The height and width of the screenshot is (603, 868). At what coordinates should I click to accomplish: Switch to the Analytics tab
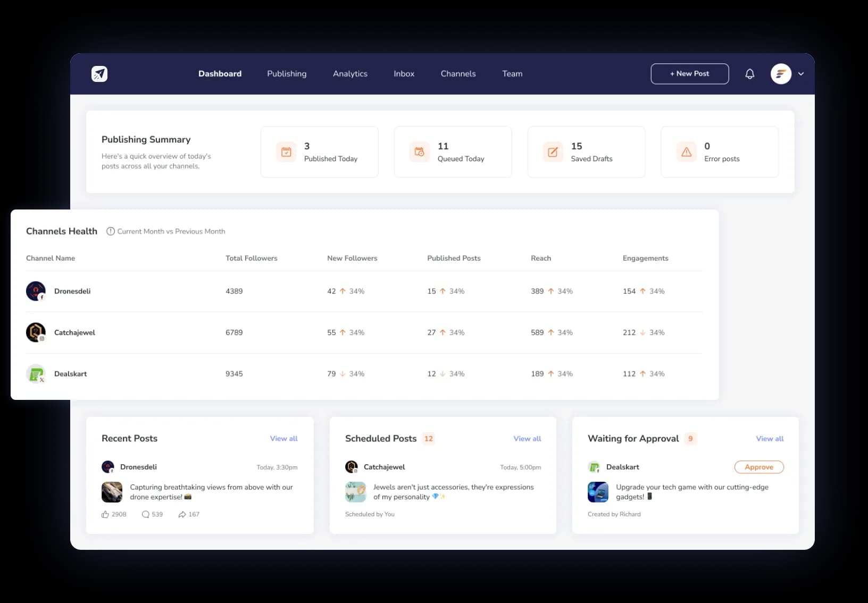350,74
